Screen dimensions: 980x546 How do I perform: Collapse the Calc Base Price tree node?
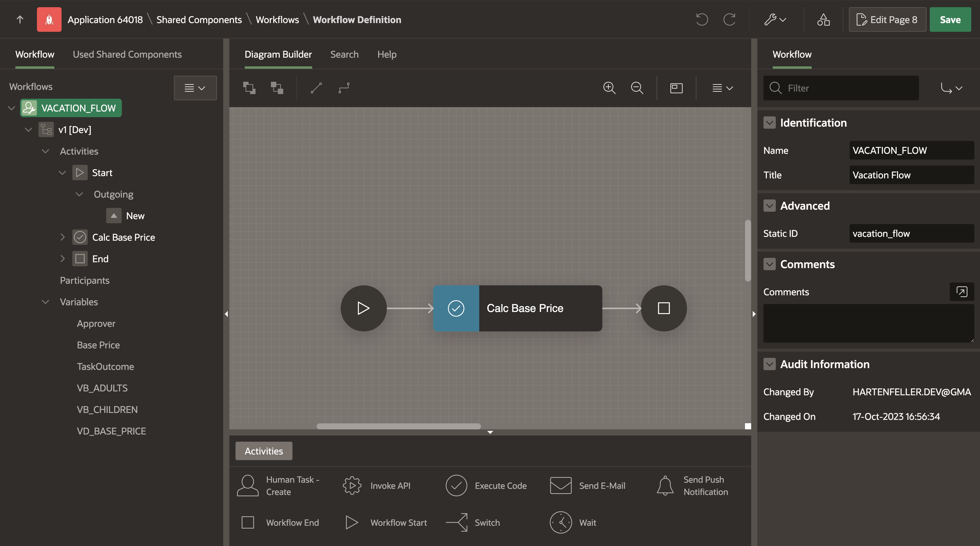[x=62, y=237]
